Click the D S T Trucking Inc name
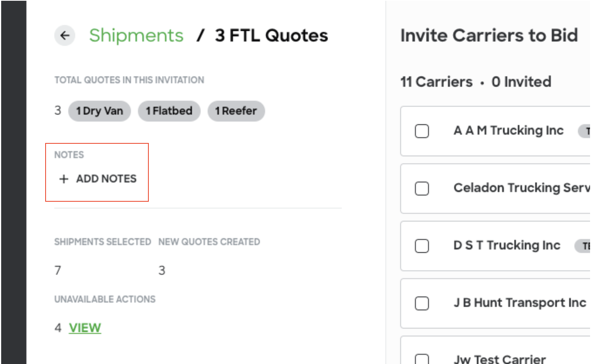592x364 pixels. click(x=507, y=245)
